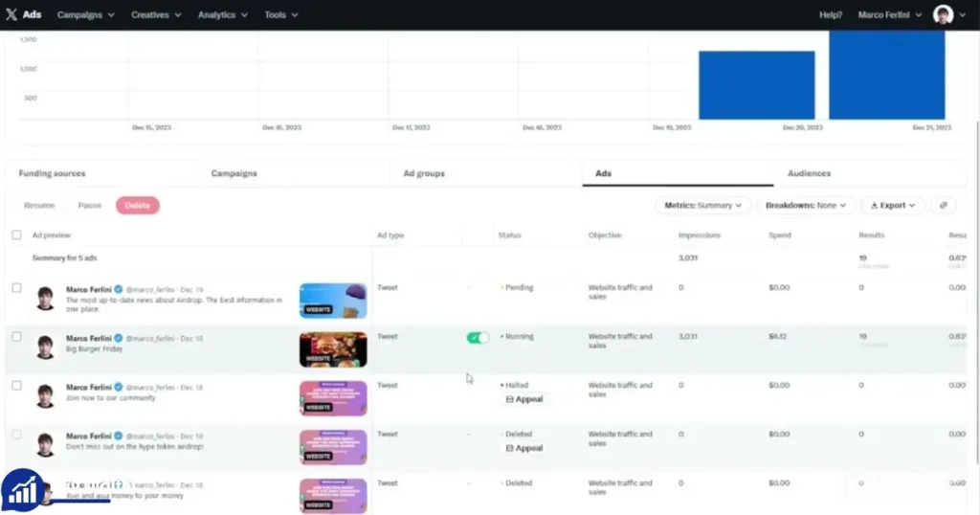Screen dimensions: 980x515
Task: Check the box for the Airdrop news ad
Action: (17, 288)
